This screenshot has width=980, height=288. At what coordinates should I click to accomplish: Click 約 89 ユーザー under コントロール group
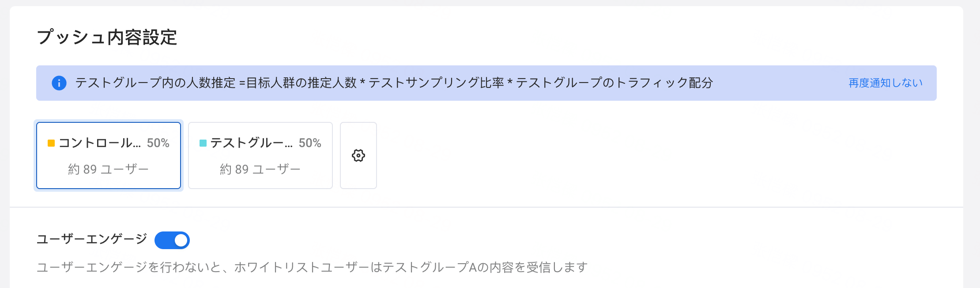(109, 169)
